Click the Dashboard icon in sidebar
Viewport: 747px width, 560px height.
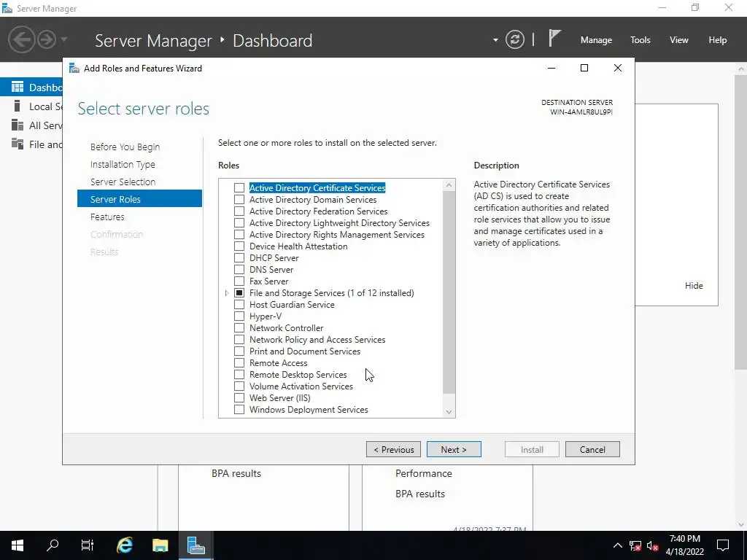point(18,87)
